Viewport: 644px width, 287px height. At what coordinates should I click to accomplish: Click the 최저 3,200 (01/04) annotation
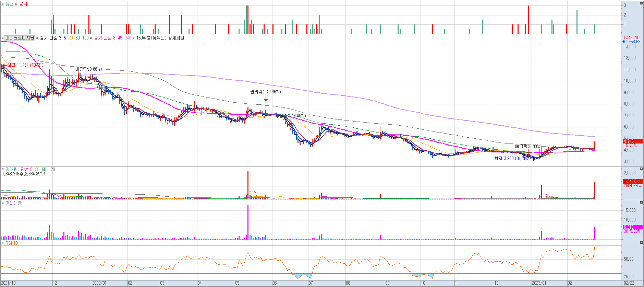click(x=511, y=158)
